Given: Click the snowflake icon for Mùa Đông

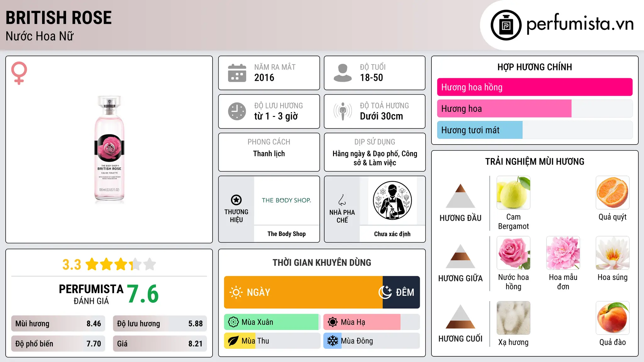Looking at the screenshot, I should [x=333, y=341].
